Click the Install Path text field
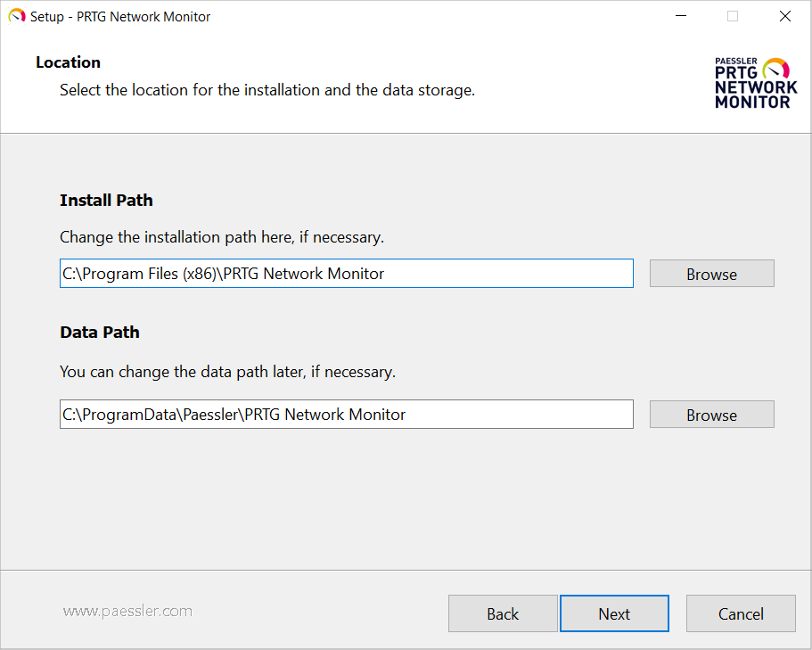The width and height of the screenshot is (812, 650). (x=346, y=274)
